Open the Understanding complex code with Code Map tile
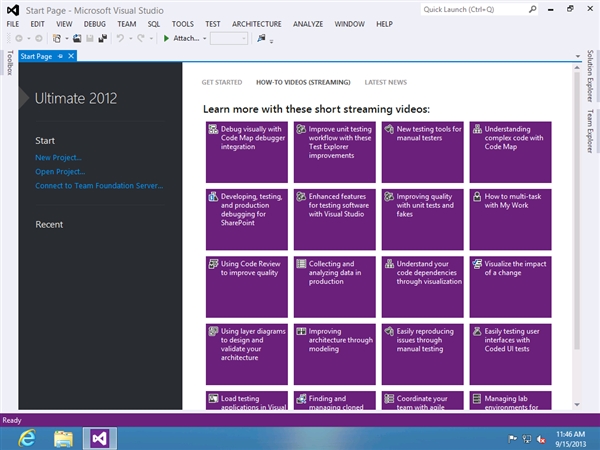Screen dimensions: 600x450 click(510, 152)
